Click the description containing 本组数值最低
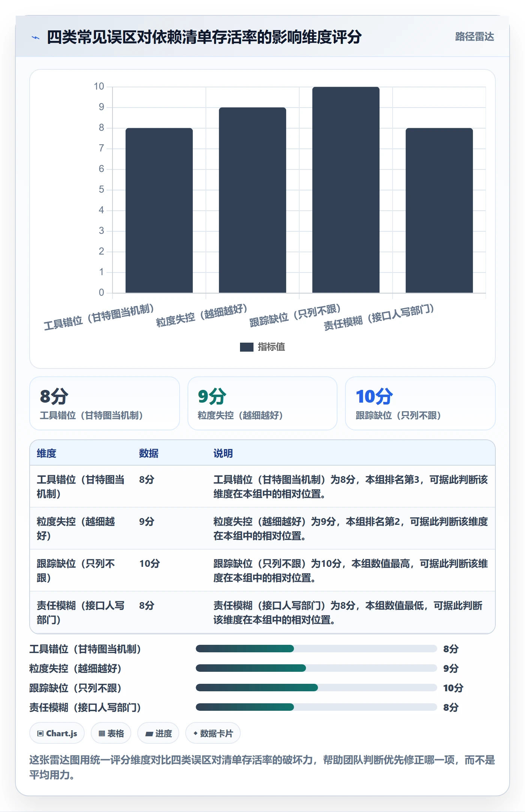Viewport: 525px width, 812px height. click(x=348, y=613)
